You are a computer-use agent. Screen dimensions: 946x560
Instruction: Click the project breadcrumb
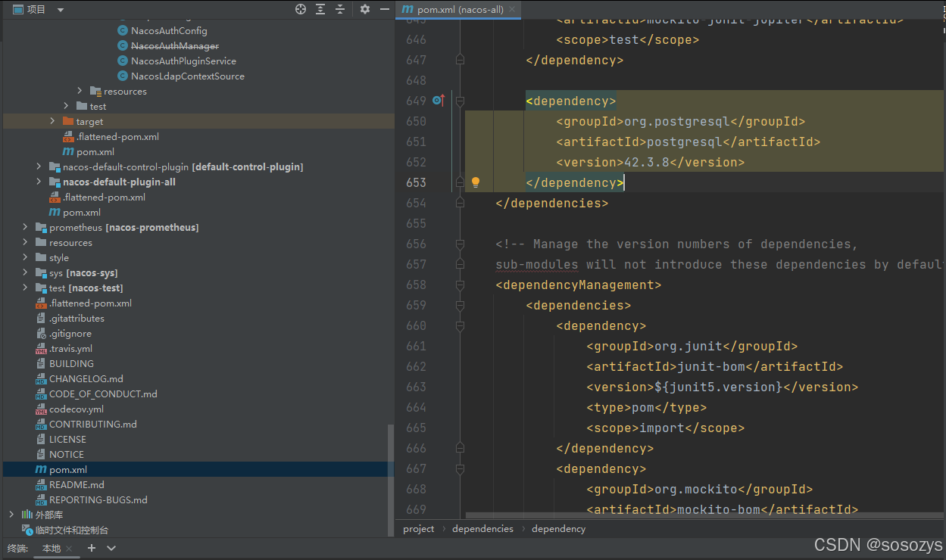click(419, 529)
